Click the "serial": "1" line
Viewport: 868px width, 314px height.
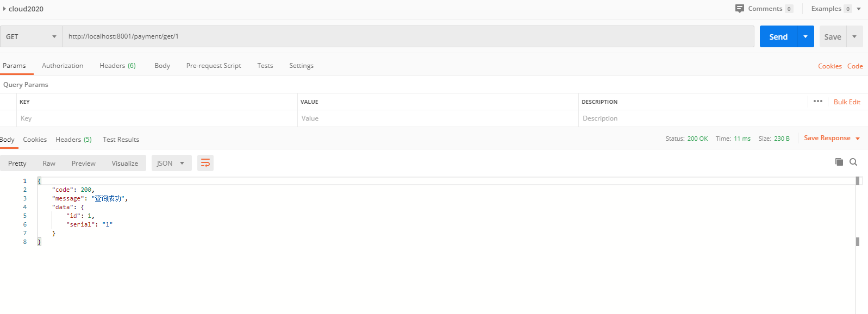pyautogui.click(x=89, y=224)
